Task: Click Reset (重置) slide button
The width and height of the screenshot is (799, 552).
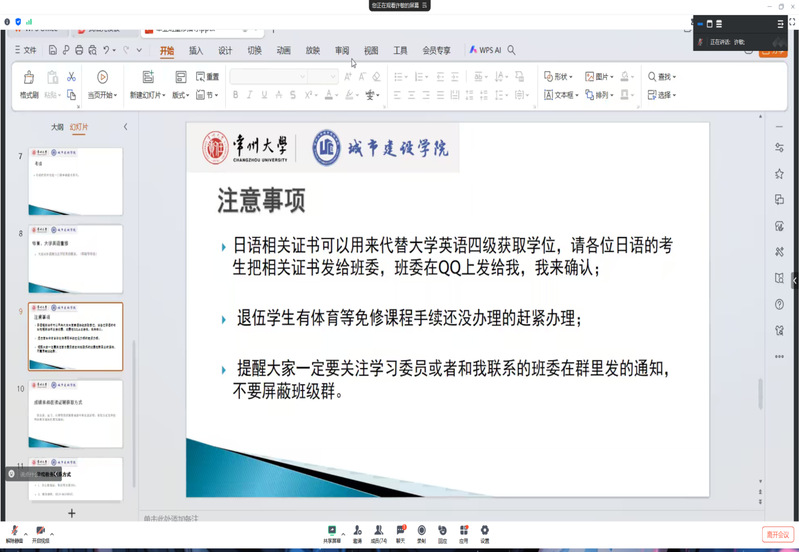Action: pos(208,77)
